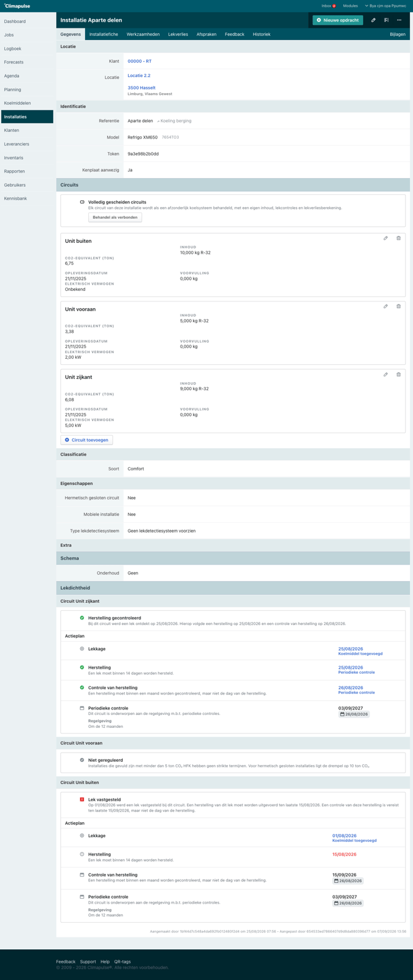The image size is (413, 980).
Task: Open Help link in footer
Action: (105, 962)
